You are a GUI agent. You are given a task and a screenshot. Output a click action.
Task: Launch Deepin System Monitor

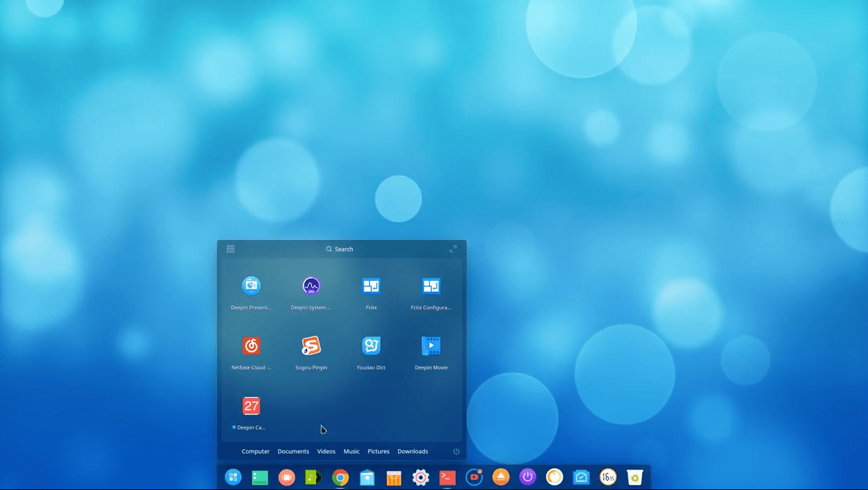pos(311,286)
